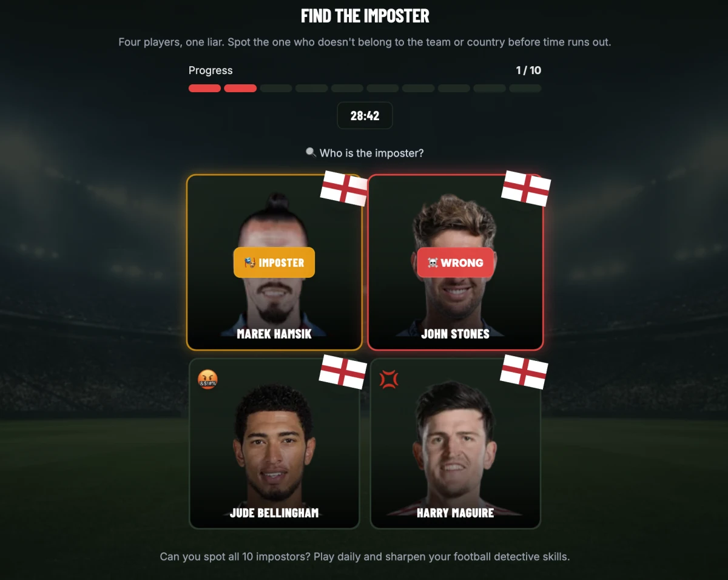Click the FIND THE IMPOSTER heading
The height and width of the screenshot is (580, 728).
365,16
